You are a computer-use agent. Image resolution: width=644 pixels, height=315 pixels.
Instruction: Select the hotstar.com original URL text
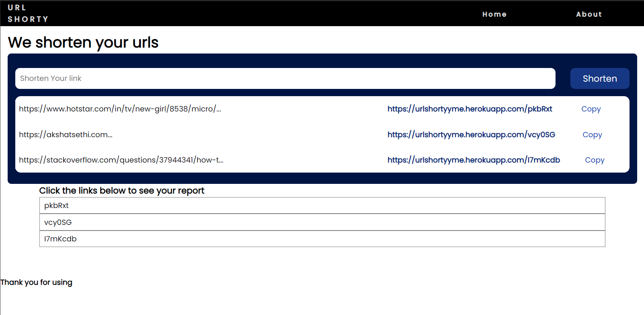click(x=120, y=109)
